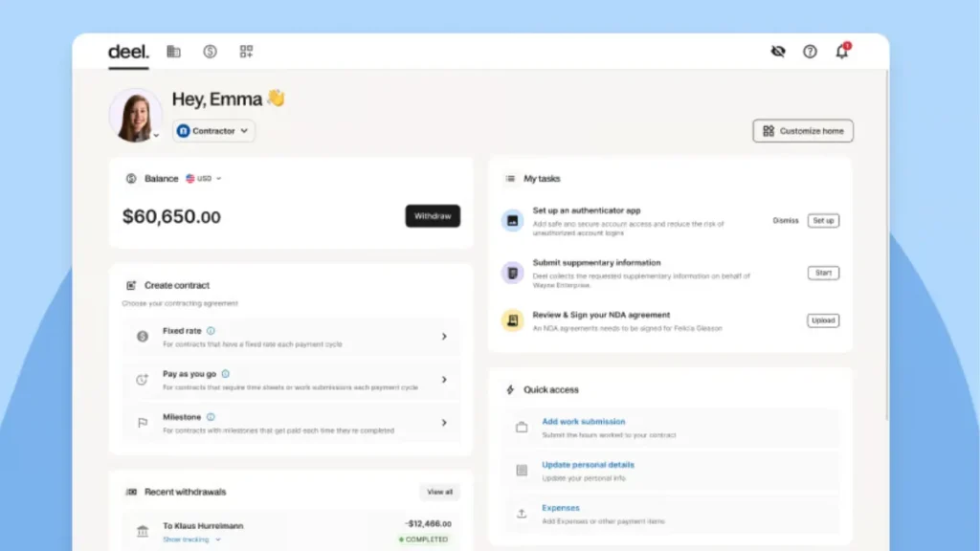This screenshot has width=980, height=551.
Task: Expand the Show tracking chevron
Action: tap(218, 540)
